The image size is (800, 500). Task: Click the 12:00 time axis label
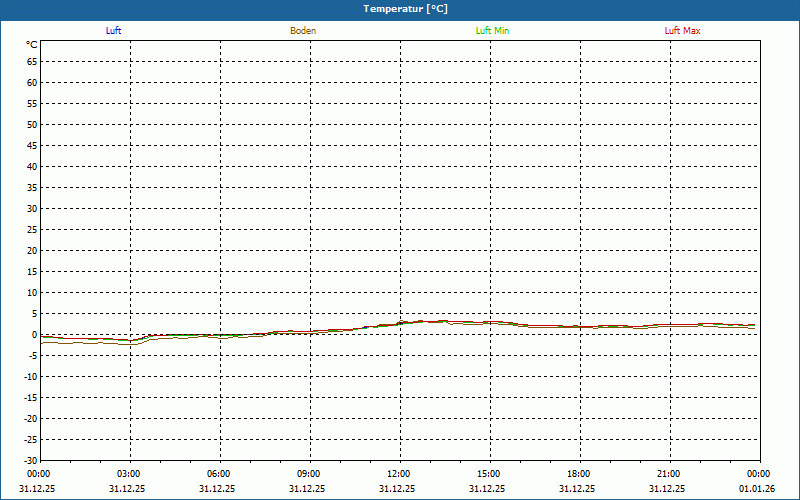[x=398, y=474]
